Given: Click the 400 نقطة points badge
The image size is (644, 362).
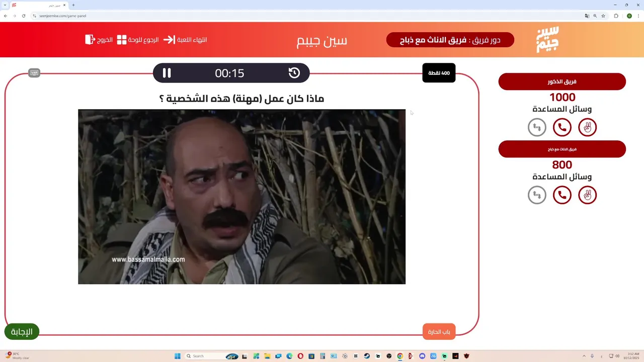Looking at the screenshot, I should (x=439, y=73).
